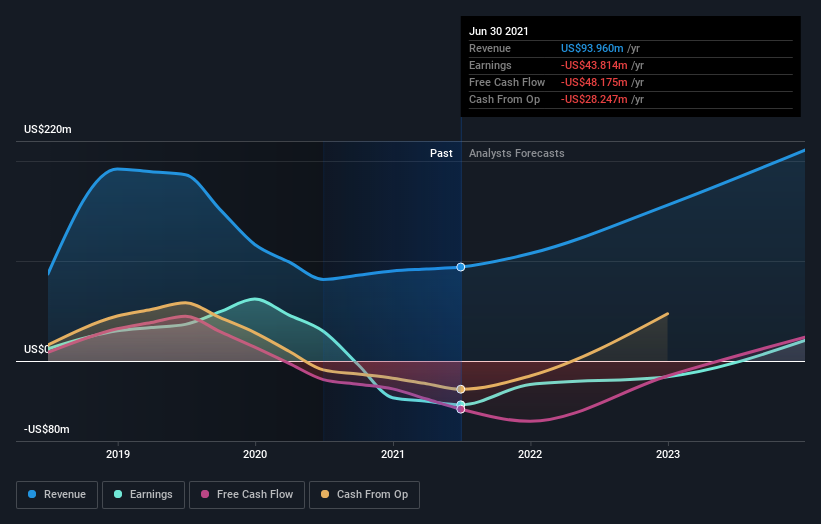Image resolution: width=821 pixels, height=524 pixels.
Task: Click the Free Cash Flow label in tooltip
Action: (x=507, y=82)
